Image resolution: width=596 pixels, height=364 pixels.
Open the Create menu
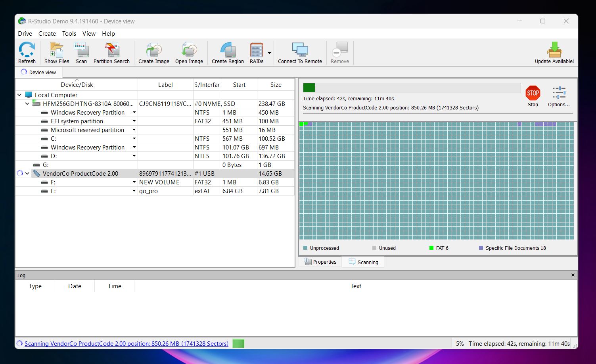pos(47,34)
